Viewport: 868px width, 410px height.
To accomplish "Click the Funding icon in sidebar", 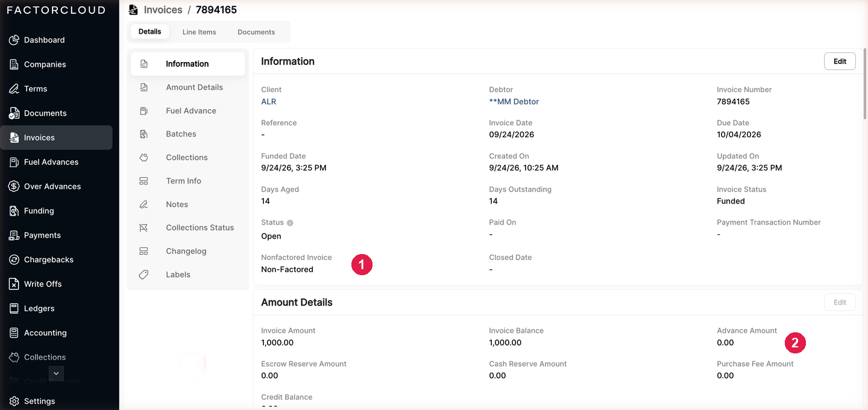I will pos(14,211).
